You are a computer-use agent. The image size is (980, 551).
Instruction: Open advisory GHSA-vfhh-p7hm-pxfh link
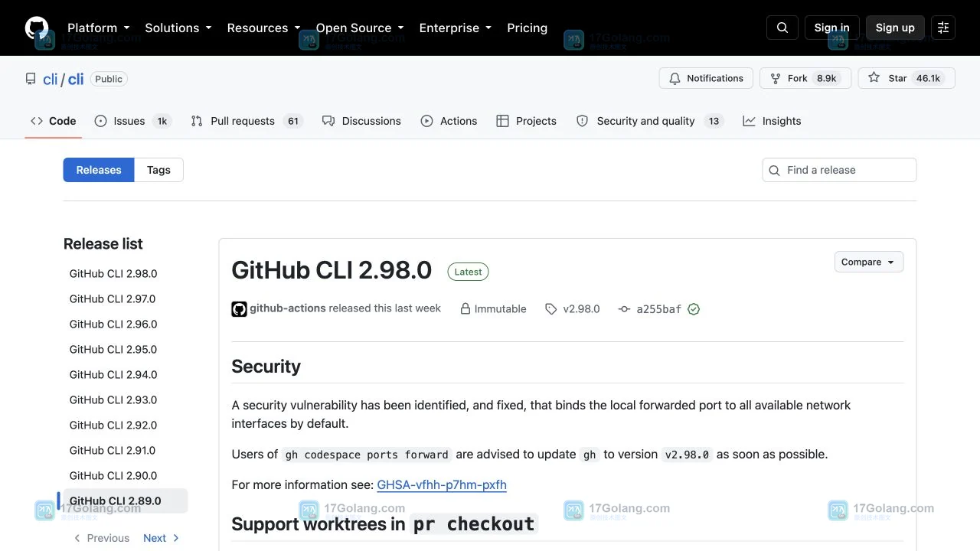click(x=442, y=484)
